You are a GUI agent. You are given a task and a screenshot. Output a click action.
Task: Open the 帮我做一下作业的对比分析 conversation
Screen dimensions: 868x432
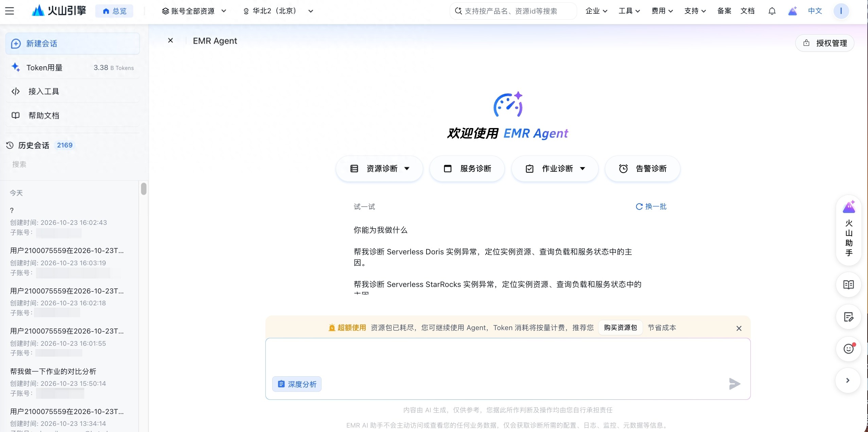pos(53,372)
